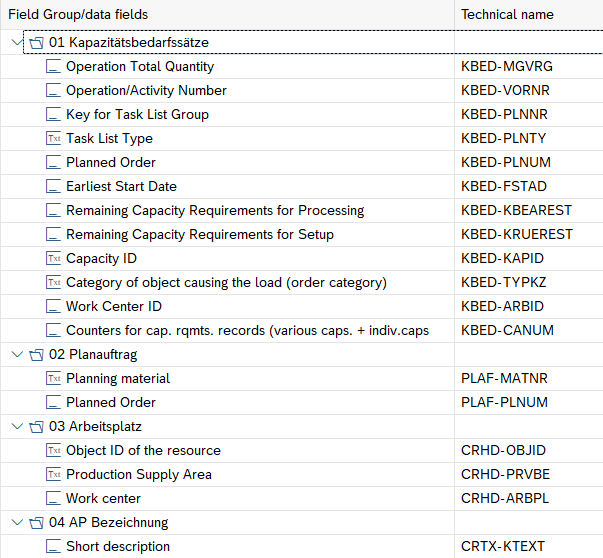Collapse the 02 Planauftrag group

(x=16, y=355)
